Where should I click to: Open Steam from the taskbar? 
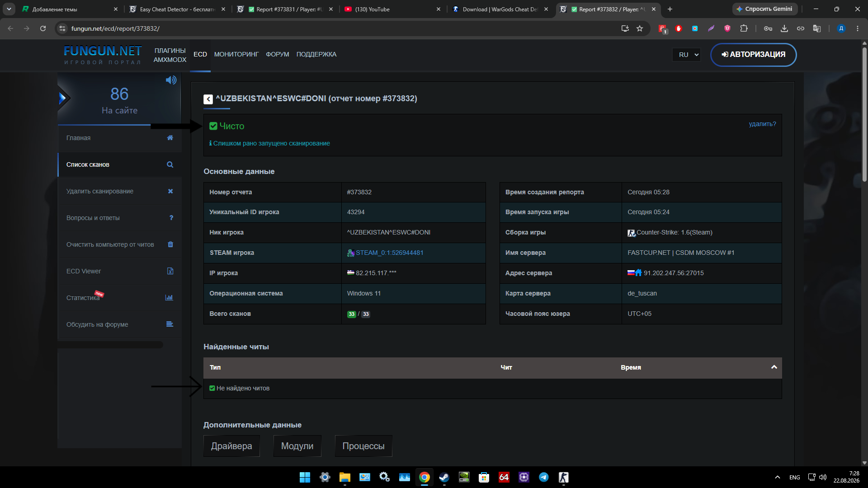(x=444, y=477)
